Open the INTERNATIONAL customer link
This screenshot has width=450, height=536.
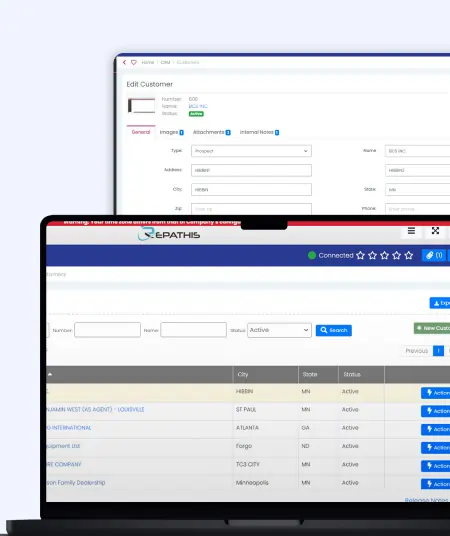(69, 428)
